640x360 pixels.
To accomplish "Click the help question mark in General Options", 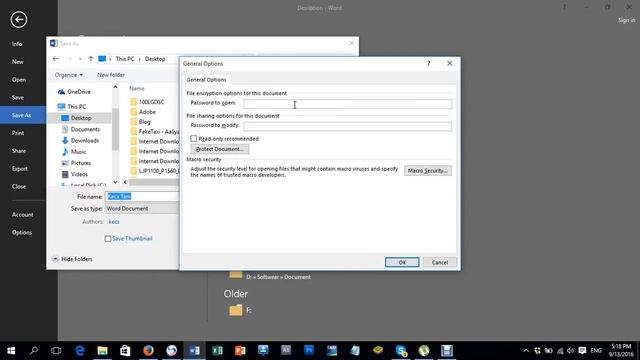I will (429, 64).
